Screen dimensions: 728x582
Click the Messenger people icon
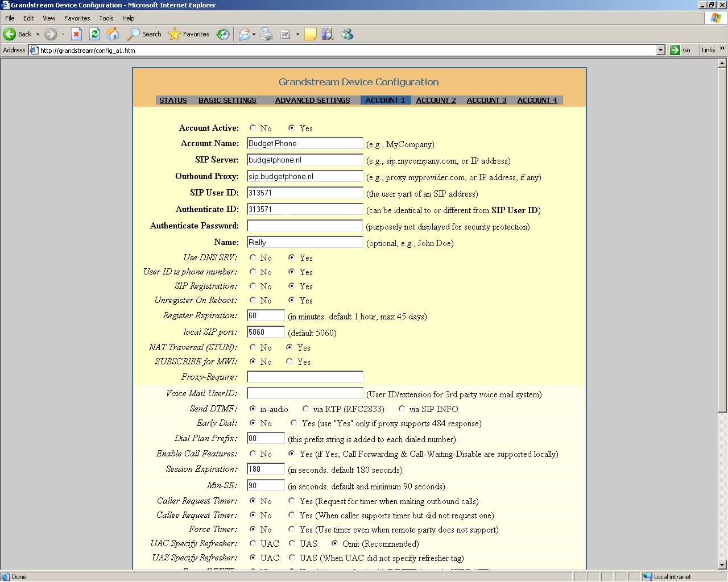347,34
